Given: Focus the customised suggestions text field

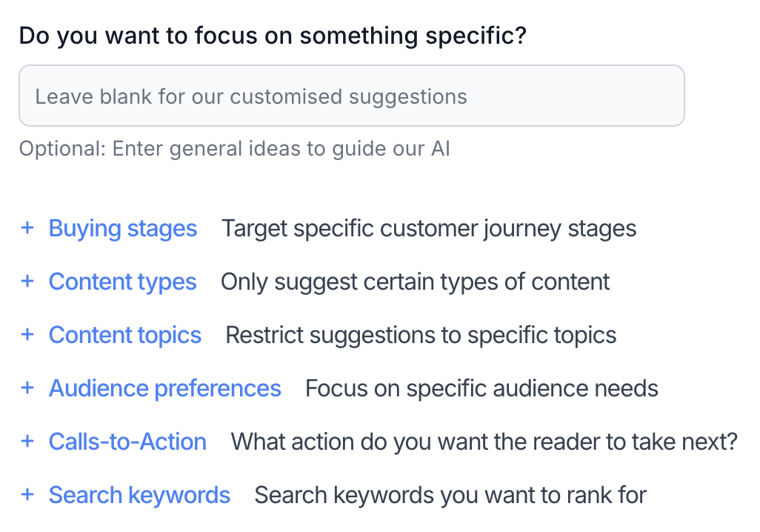Looking at the screenshot, I should 351,96.
